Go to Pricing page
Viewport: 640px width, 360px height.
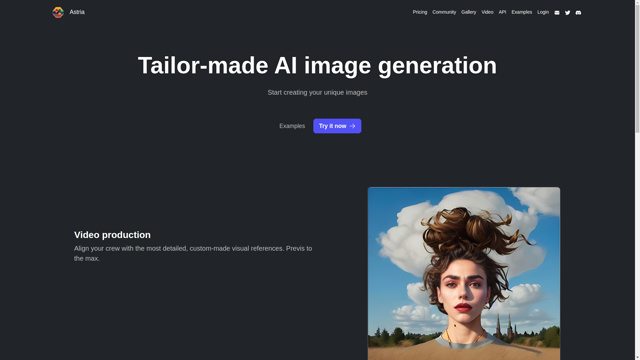(420, 12)
